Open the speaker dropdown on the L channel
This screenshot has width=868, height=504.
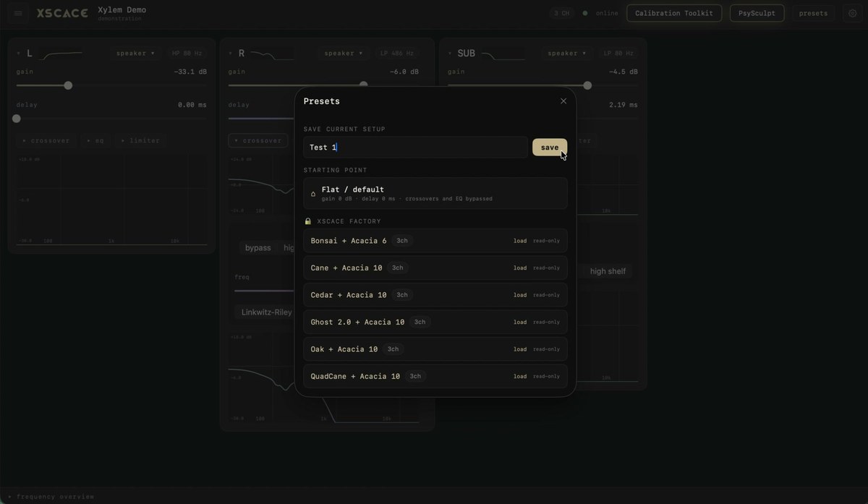coord(135,54)
